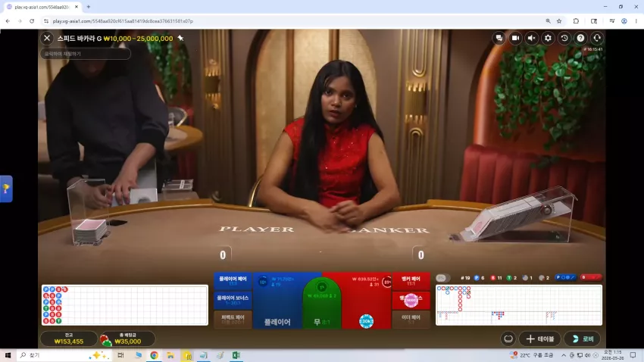The height and width of the screenshot is (362, 644).
Task: Click the 잔고 balance display
Action: point(69,339)
